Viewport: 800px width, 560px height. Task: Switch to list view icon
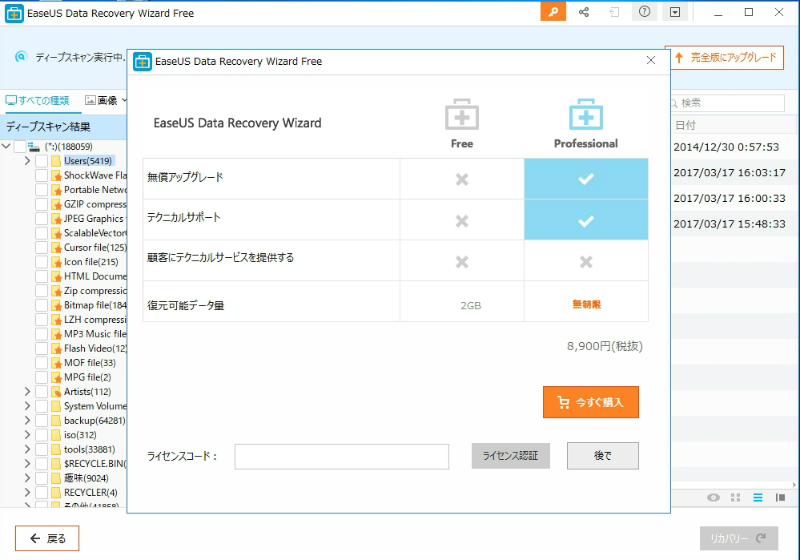[x=758, y=497]
